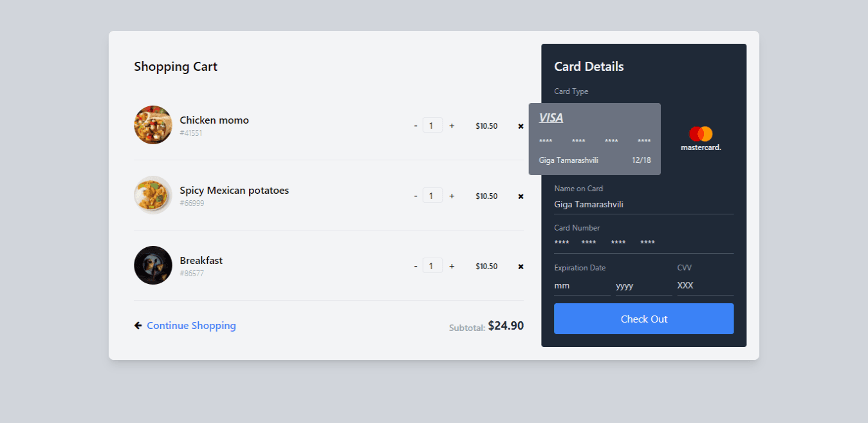Remove Breakfast from the cart

520,266
